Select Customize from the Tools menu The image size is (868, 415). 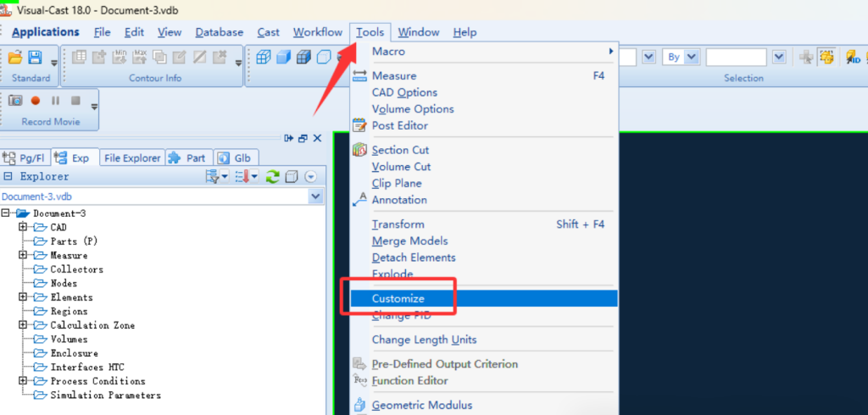pyautogui.click(x=398, y=299)
